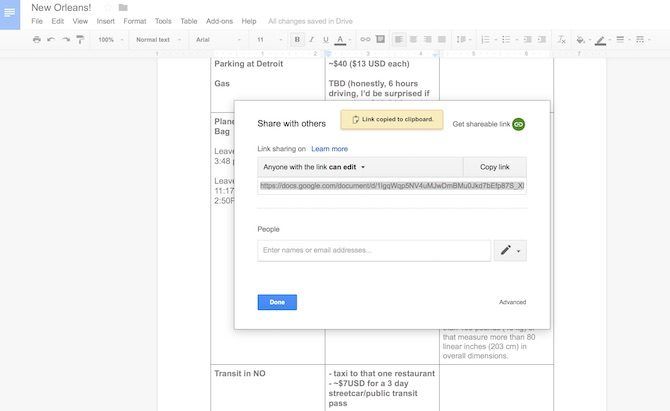
Task: Toggle underline formatting
Action: pos(325,40)
